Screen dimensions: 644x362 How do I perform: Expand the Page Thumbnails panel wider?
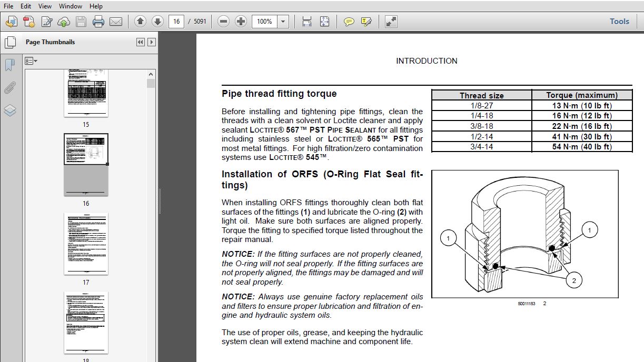[x=152, y=42]
